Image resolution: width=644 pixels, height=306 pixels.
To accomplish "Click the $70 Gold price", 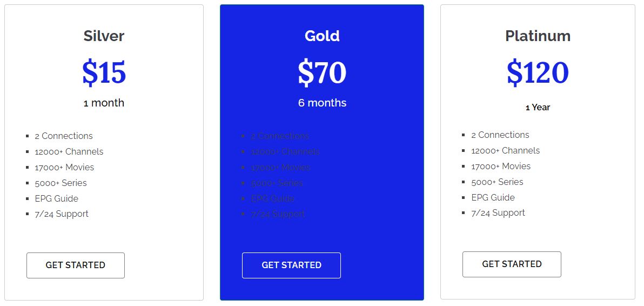I will 322,72.
